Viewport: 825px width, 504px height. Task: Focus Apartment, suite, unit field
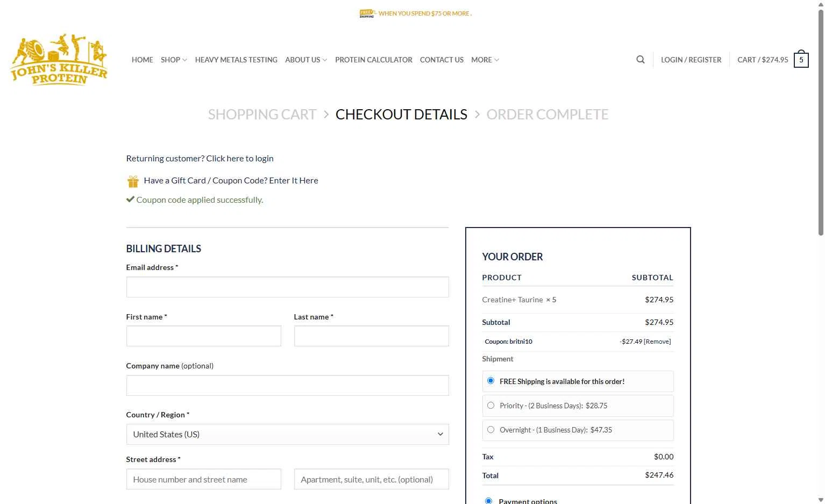click(x=371, y=479)
